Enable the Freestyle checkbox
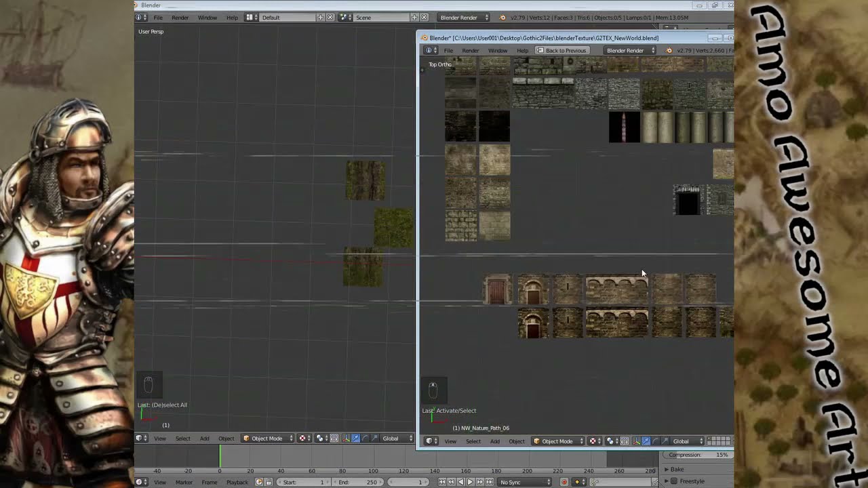Viewport: 868px width, 488px height. pos(673,481)
